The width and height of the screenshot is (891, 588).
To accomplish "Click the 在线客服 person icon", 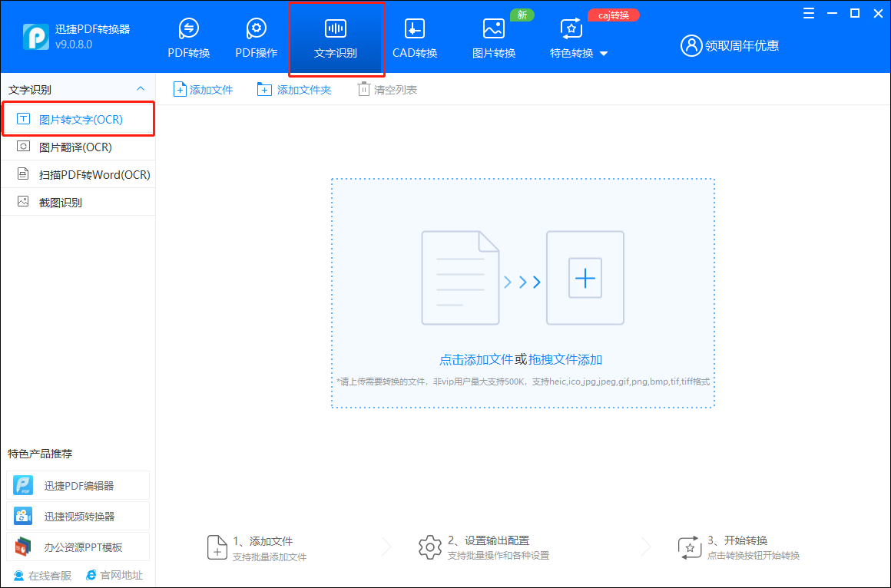I will coord(18,576).
